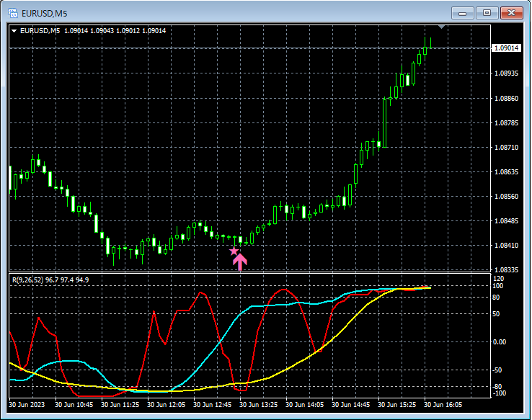Click the EURUSD,M5 OHLC header text
This screenshot has width=532, height=420.
coord(93,31)
